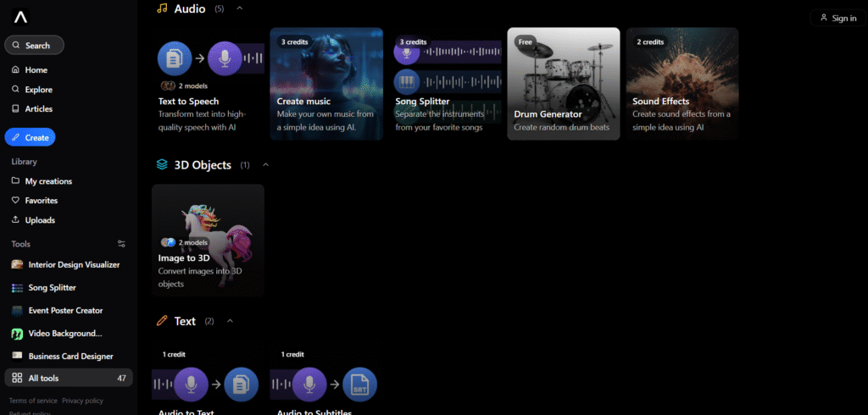Click the Song Splitter sidebar thumbnail icon
This screenshot has width=868, height=415.
point(17,288)
